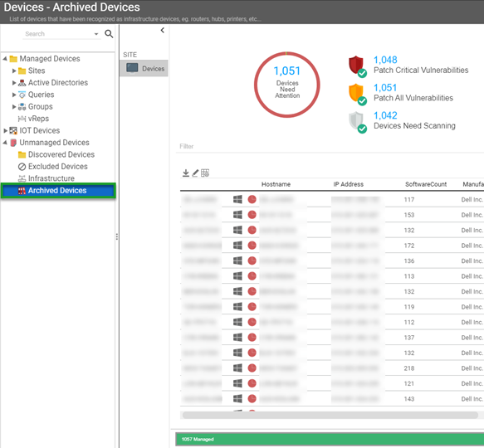Viewport: 484px width, 448px height.
Task: Click the Active Directories icon
Action: pyautogui.click(x=22, y=83)
